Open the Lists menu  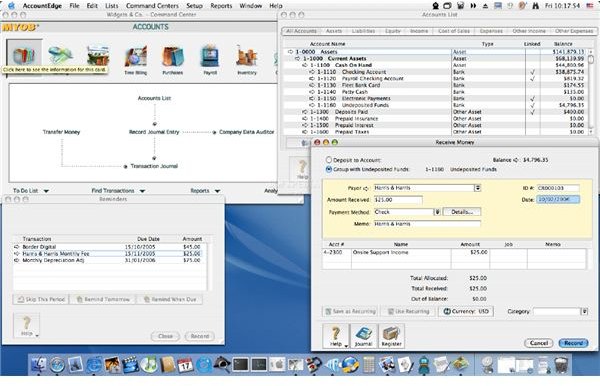click(x=111, y=6)
